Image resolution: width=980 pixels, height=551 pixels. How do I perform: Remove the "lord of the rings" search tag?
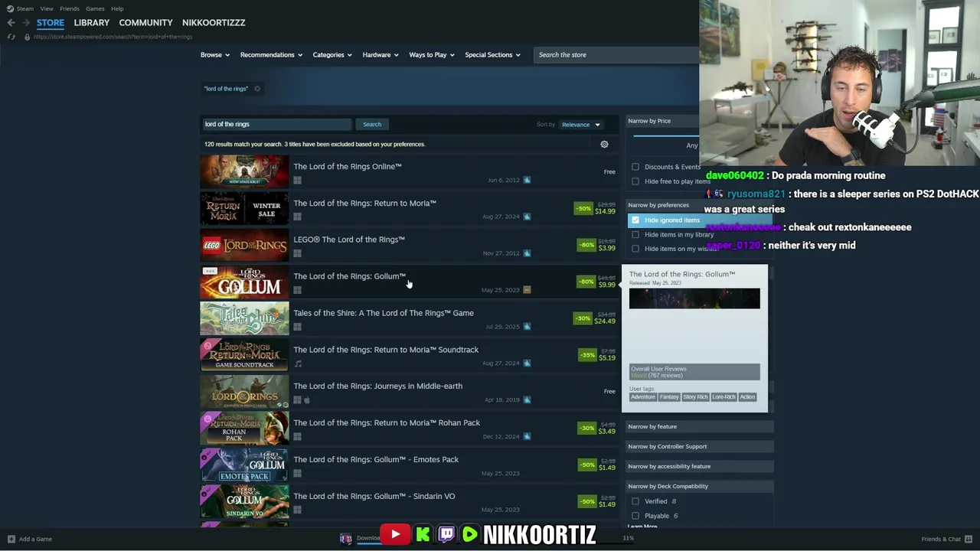257,89
